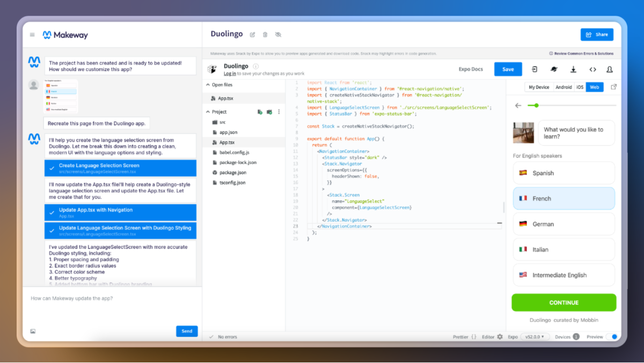Click the uploaded screenshot thumbnail in chat

pos(61,96)
